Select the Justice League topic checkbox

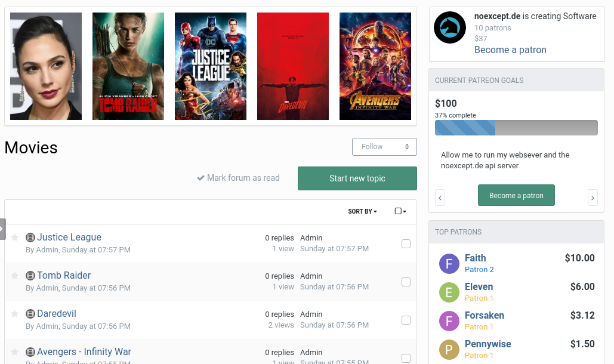(406, 244)
